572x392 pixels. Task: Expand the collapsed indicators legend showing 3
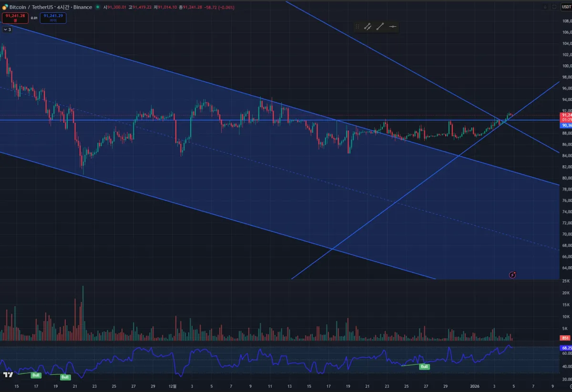7,30
